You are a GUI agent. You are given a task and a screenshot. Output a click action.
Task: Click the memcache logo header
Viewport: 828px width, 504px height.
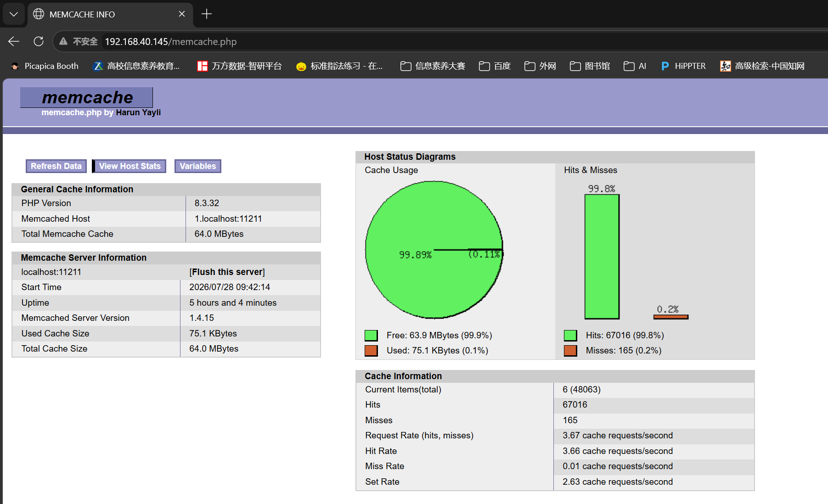[x=87, y=97]
